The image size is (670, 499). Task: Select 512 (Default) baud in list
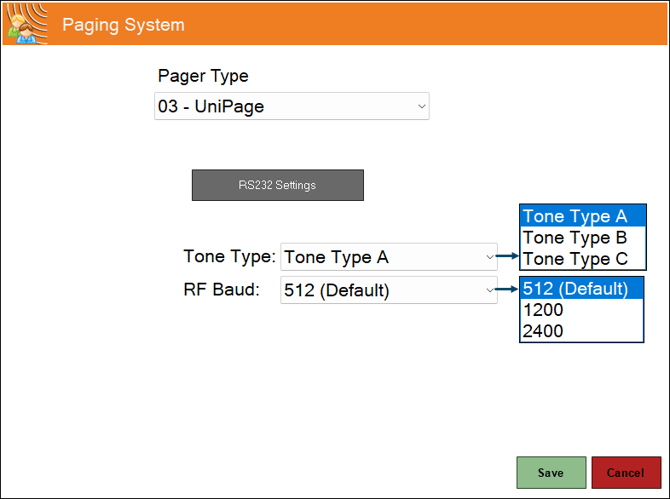[x=581, y=289]
